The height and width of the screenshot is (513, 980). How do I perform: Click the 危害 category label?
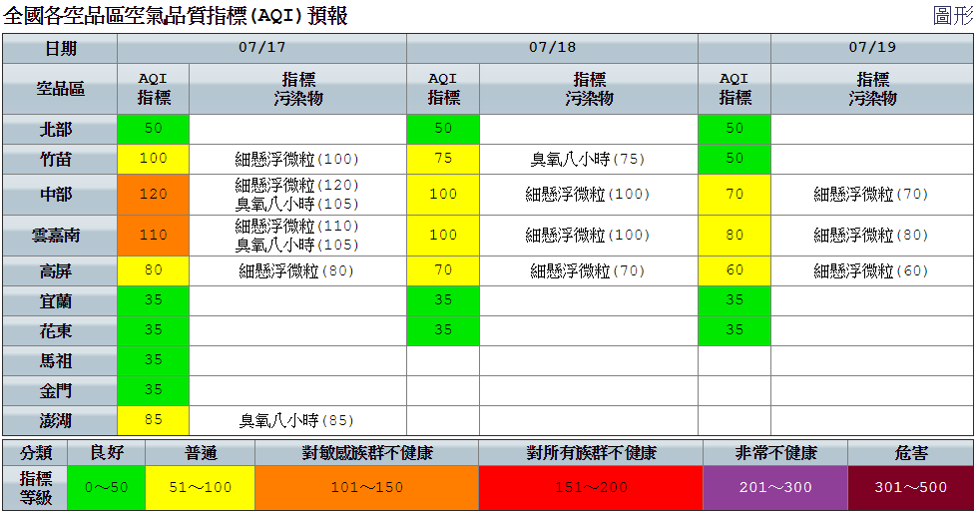(x=910, y=453)
